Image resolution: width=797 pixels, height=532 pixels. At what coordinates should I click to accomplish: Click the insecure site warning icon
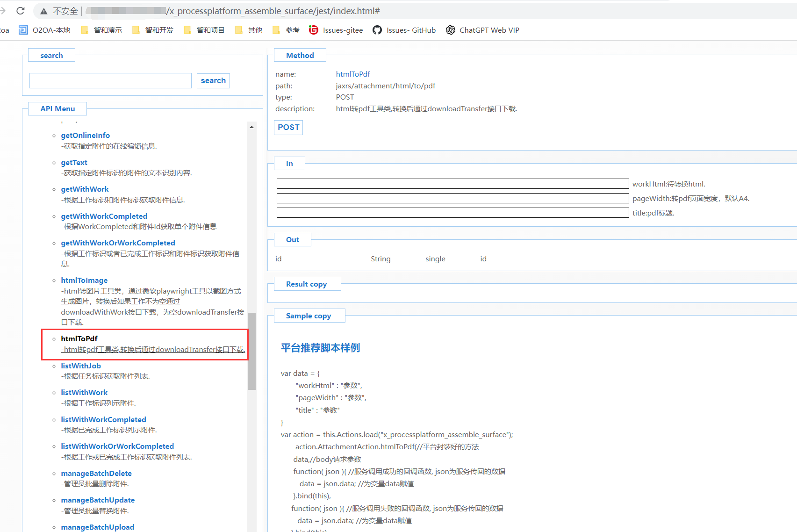click(43, 11)
